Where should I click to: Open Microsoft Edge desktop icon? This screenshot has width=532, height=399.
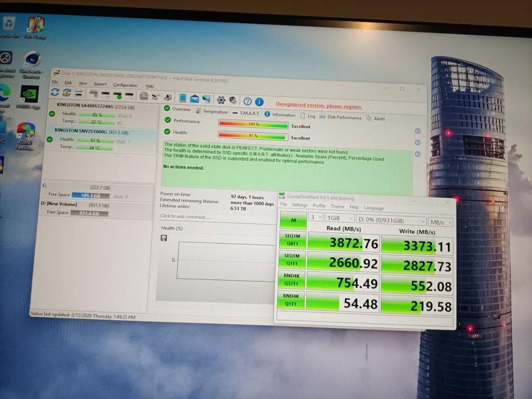[x=5, y=99]
